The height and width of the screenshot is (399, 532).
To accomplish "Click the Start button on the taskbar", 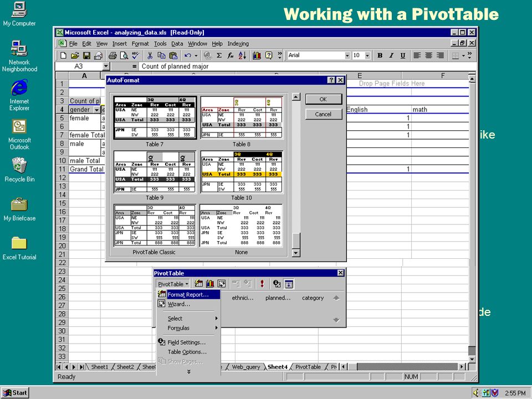I will click(16, 392).
